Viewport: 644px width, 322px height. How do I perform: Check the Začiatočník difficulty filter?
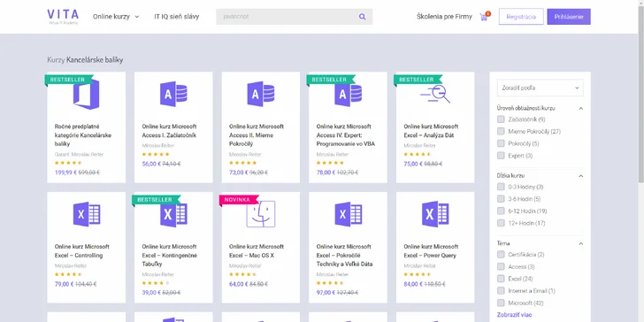pyautogui.click(x=501, y=119)
